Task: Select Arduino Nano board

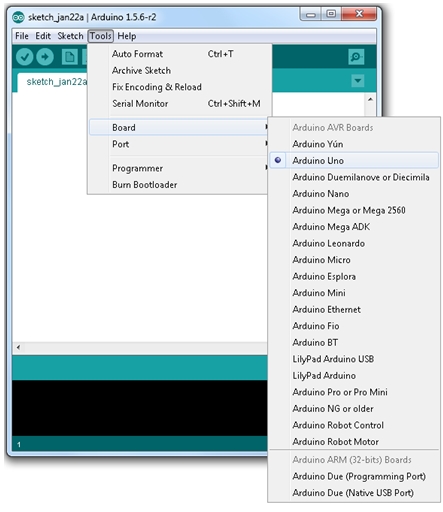Action: (x=354, y=194)
